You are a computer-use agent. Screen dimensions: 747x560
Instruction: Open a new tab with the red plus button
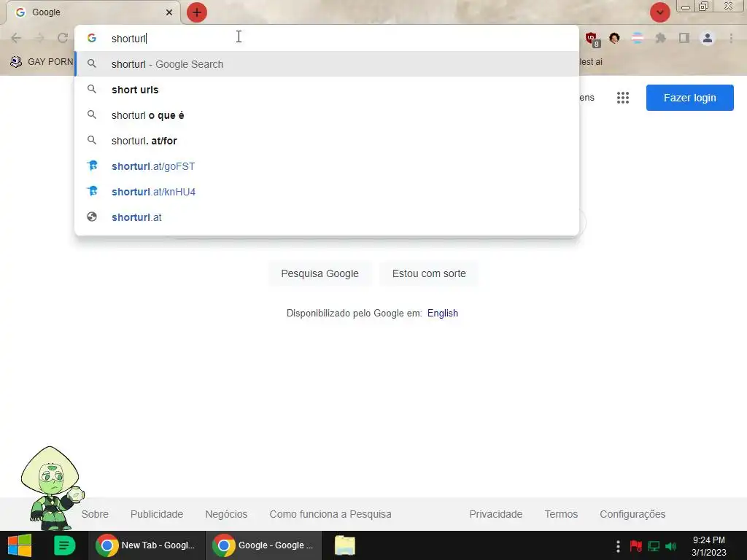pos(197,12)
